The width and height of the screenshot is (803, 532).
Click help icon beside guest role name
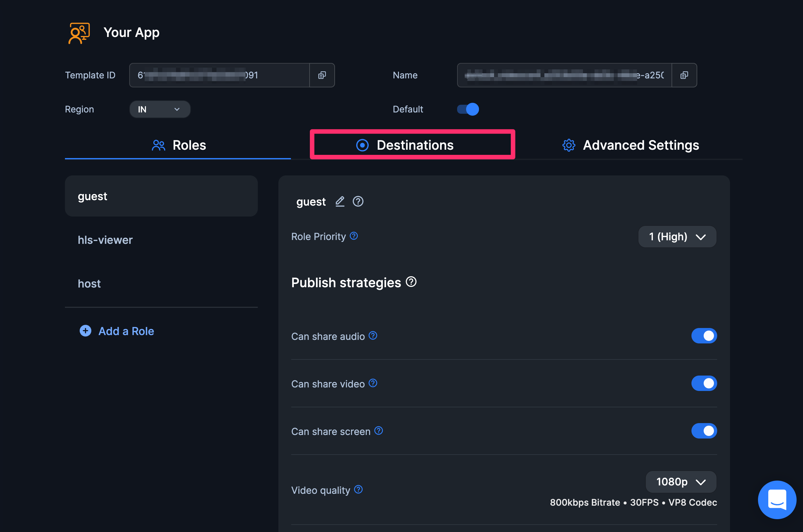[358, 201]
